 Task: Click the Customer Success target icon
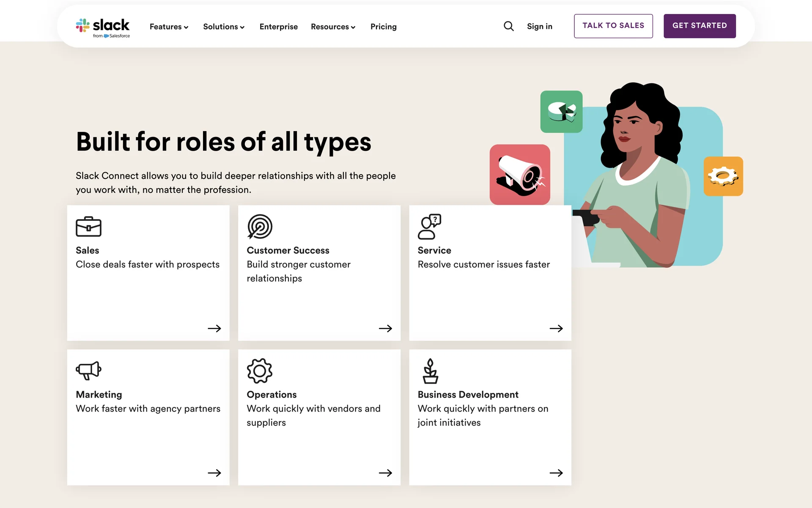coord(259,227)
